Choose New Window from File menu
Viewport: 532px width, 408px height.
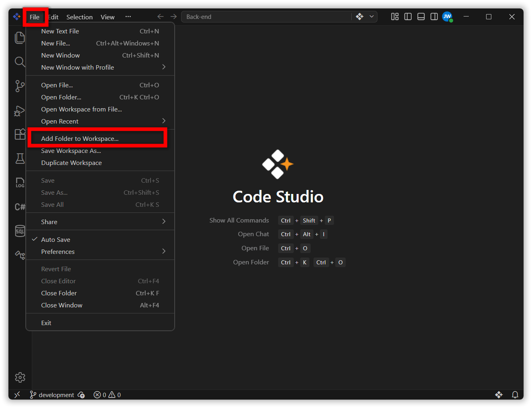click(100, 55)
